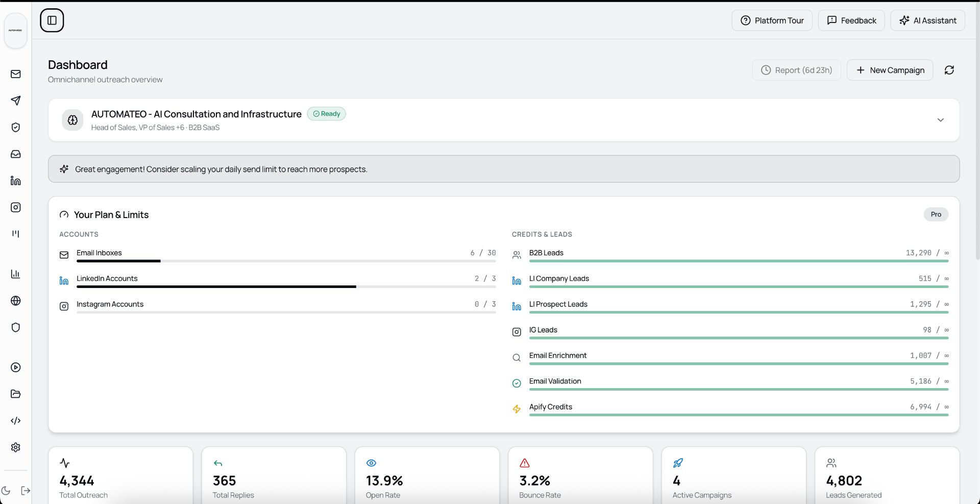The height and width of the screenshot is (504, 980).
Task: Open the play circle sidebar icon
Action: click(x=16, y=368)
